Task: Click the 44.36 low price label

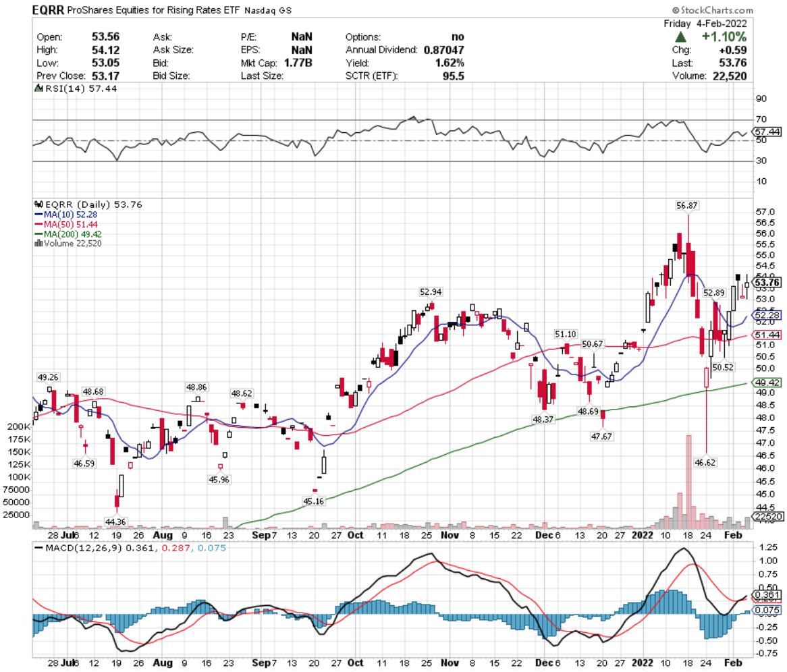Action: click(115, 522)
